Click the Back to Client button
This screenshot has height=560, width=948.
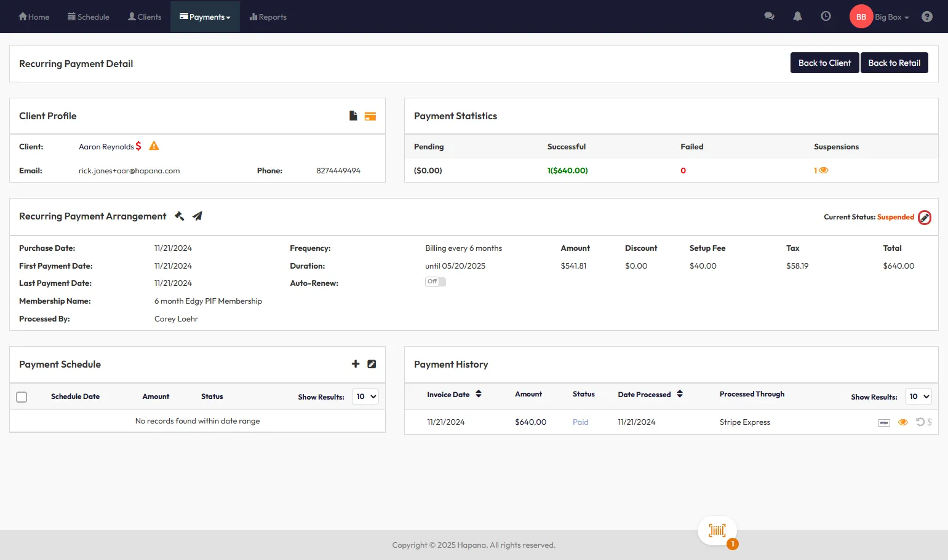(x=824, y=63)
